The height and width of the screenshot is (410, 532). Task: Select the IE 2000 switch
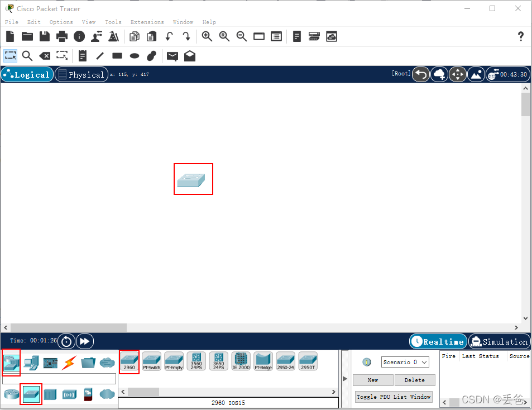click(x=241, y=362)
